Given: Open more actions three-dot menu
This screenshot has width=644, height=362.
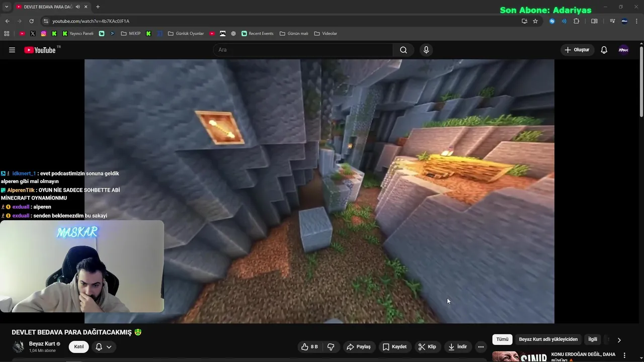Looking at the screenshot, I should tap(480, 347).
